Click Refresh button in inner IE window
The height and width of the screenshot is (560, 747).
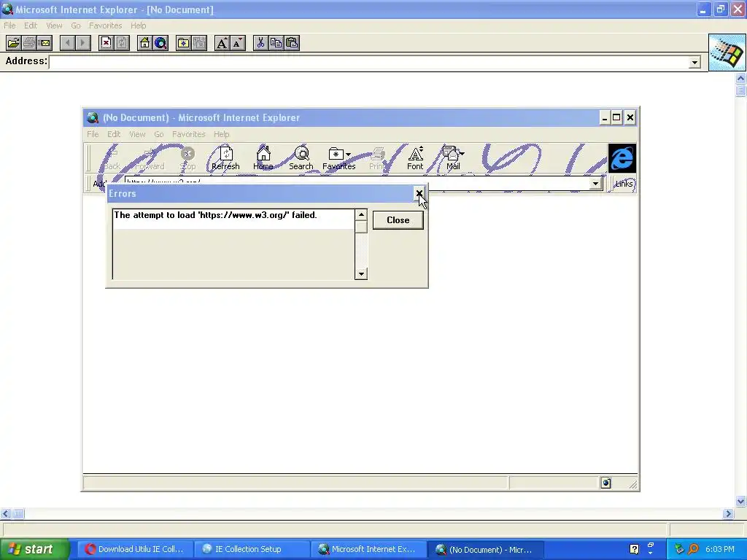point(225,158)
